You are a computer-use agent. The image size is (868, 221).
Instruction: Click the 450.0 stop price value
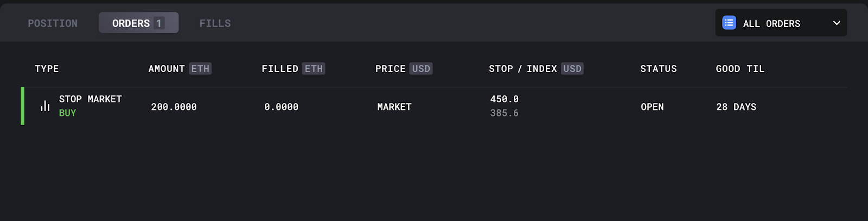click(505, 99)
